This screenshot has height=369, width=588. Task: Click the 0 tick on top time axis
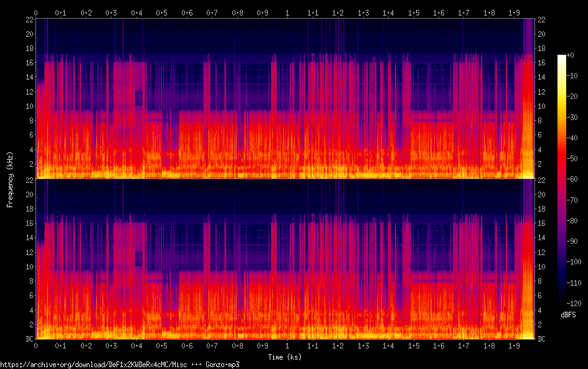(36, 12)
